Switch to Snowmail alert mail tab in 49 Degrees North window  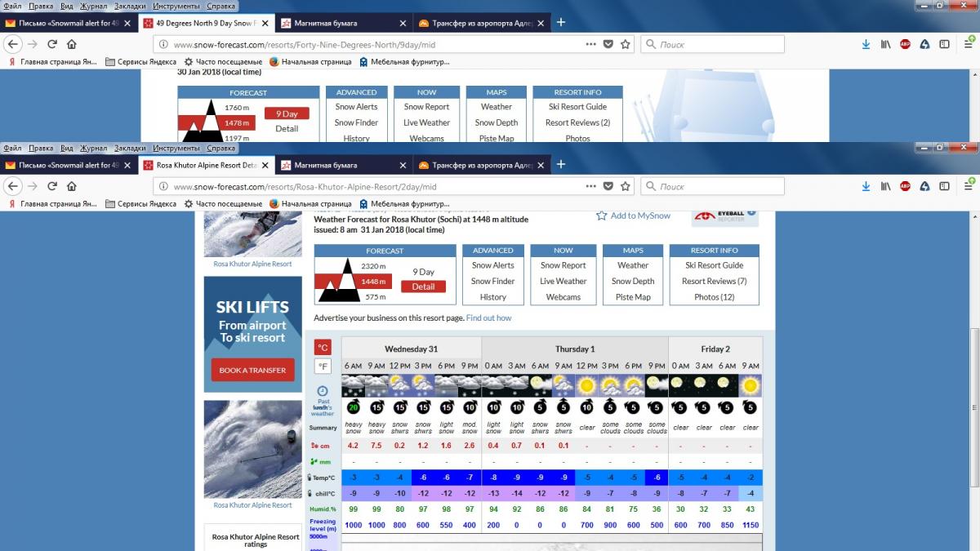[69, 23]
